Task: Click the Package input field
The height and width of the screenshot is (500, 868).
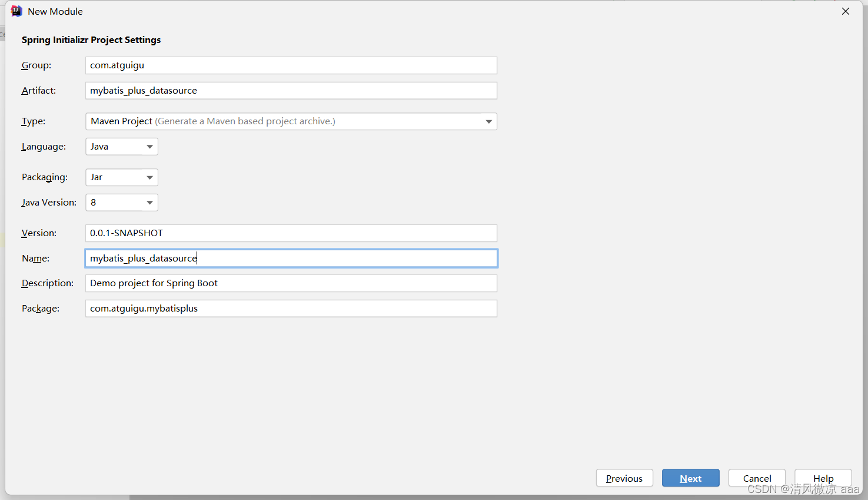Action: click(x=291, y=309)
